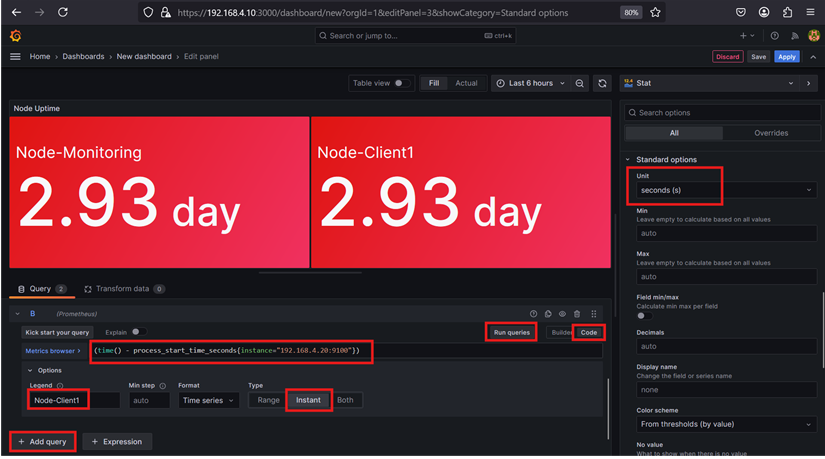The width and height of the screenshot is (825, 459).
Task: Click the Kick start your query button
Action: click(x=57, y=333)
